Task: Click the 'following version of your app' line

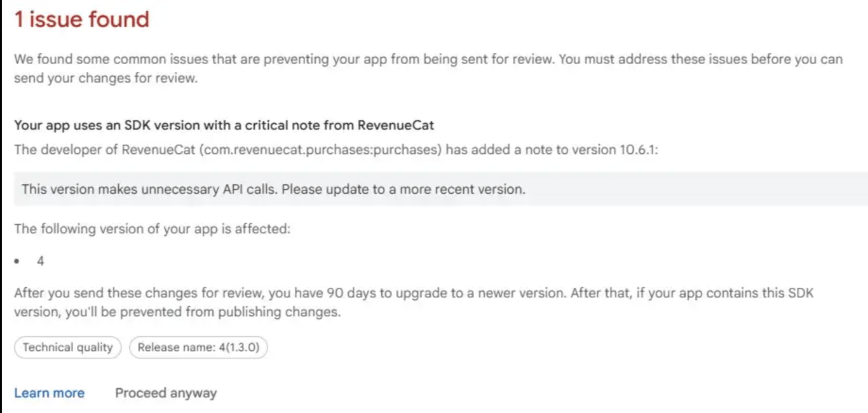Action: pos(152,229)
